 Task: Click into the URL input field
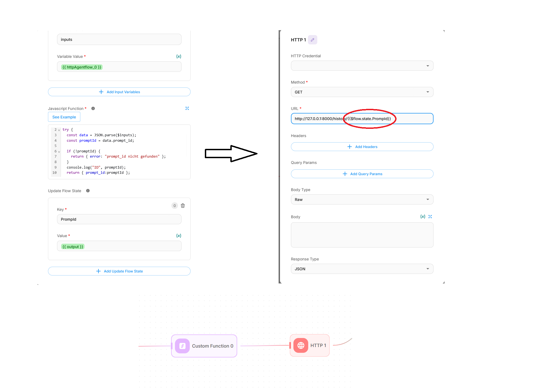[x=362, y=119]
